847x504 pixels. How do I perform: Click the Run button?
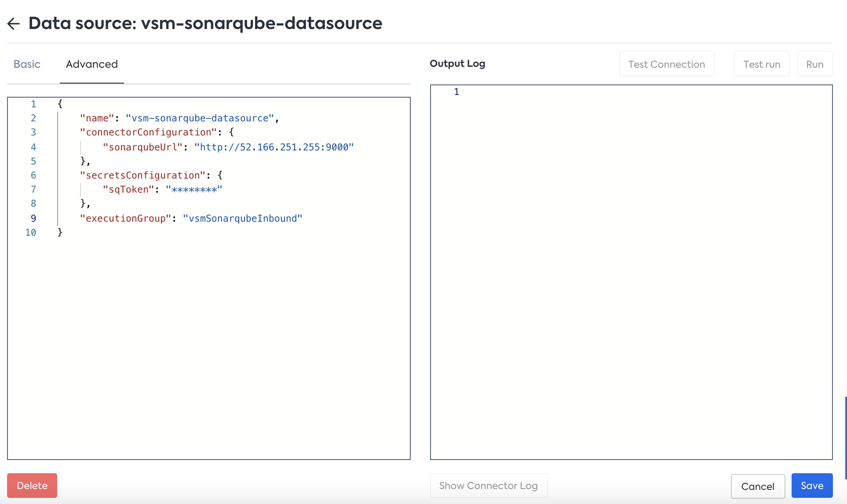[814, 64]
